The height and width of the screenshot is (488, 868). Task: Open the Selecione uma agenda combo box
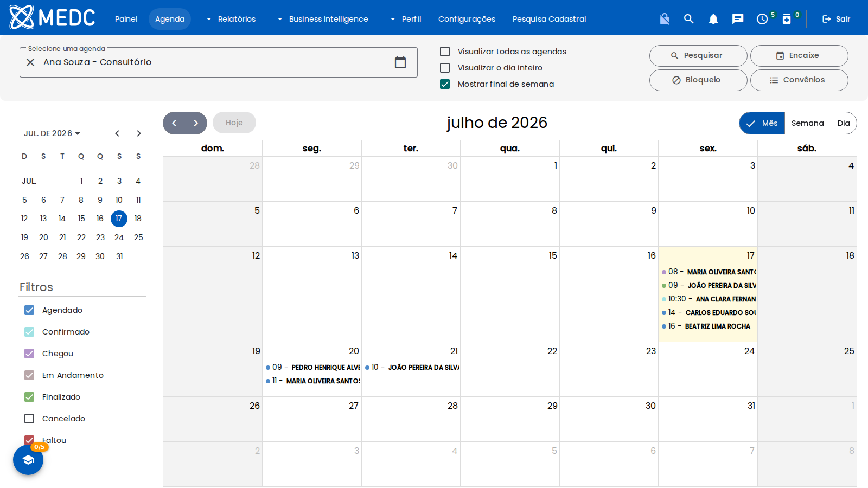point(218,62)
